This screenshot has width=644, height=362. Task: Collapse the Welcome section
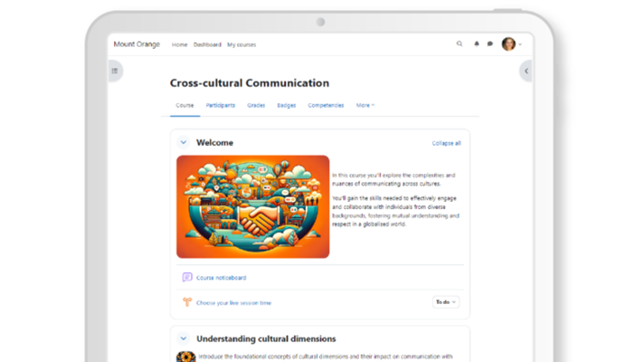click(184, 143)
